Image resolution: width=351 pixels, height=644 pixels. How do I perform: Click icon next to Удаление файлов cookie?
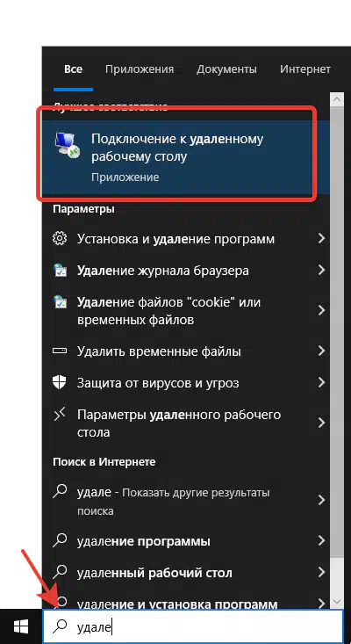click(x=60, y=302)
